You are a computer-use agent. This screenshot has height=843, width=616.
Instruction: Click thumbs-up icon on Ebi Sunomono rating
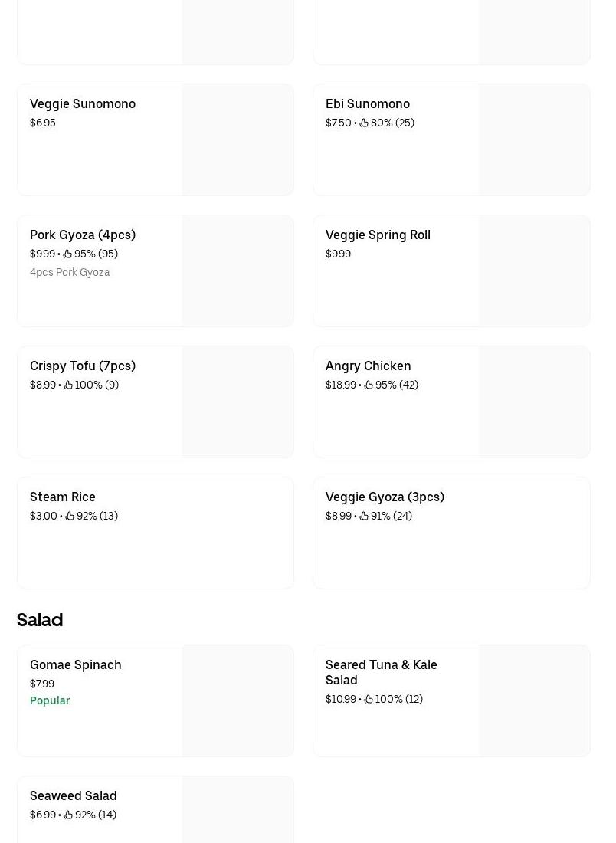tap(364, 123)
